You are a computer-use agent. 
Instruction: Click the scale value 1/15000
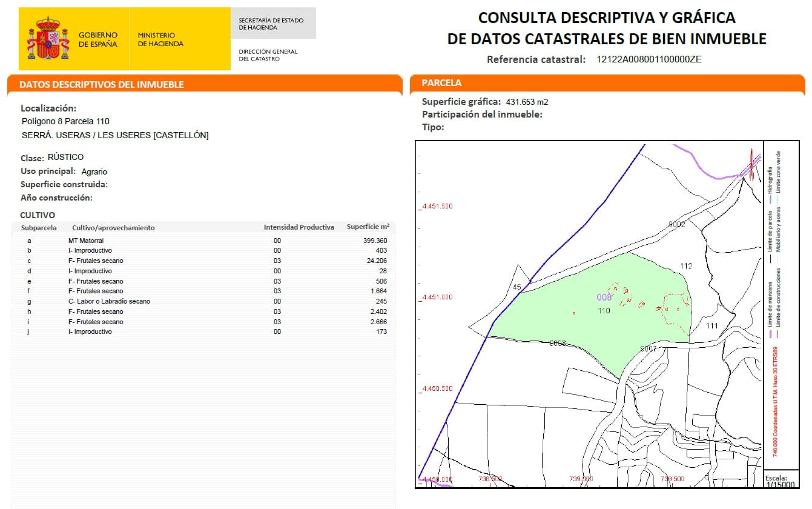click(x=781, y=484)
